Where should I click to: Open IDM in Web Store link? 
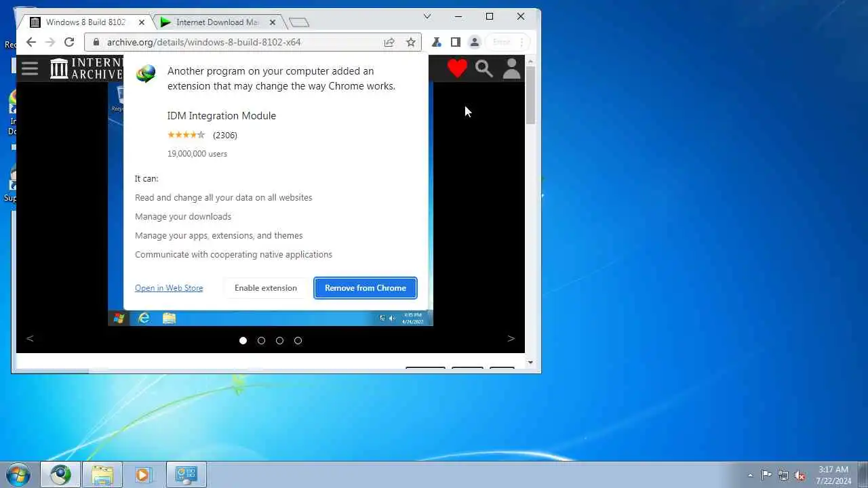click(x=169, y=288)
